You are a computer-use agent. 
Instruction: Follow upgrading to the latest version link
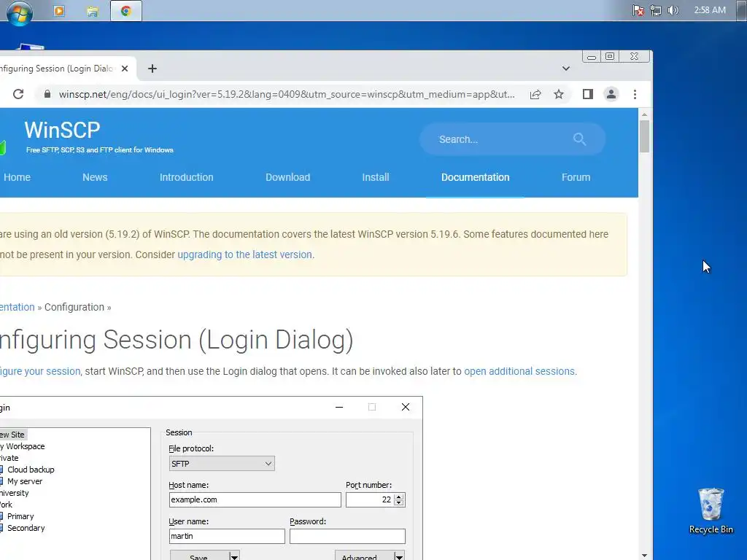click(245, 254)
